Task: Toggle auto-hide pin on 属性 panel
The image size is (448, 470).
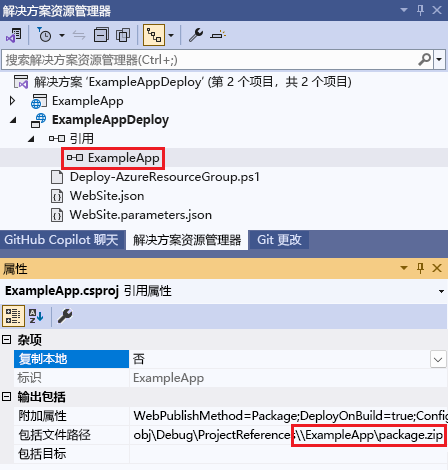Action: point(420,268)
